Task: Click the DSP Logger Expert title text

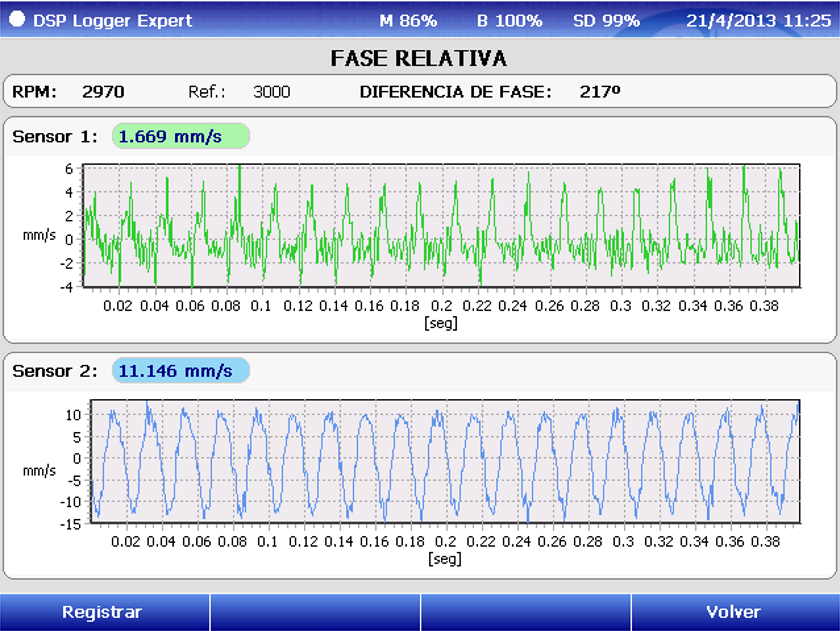Action: coord(112,21)
